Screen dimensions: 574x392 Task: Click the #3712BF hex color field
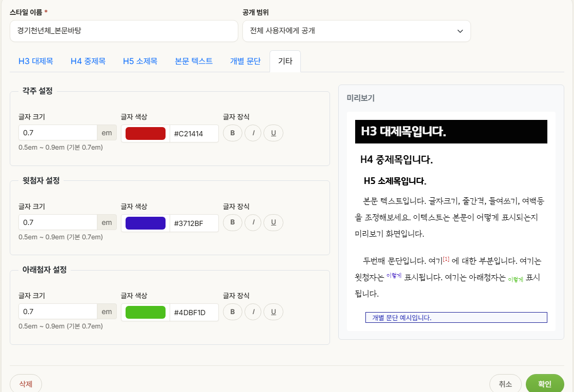click(x=194, y=223)
